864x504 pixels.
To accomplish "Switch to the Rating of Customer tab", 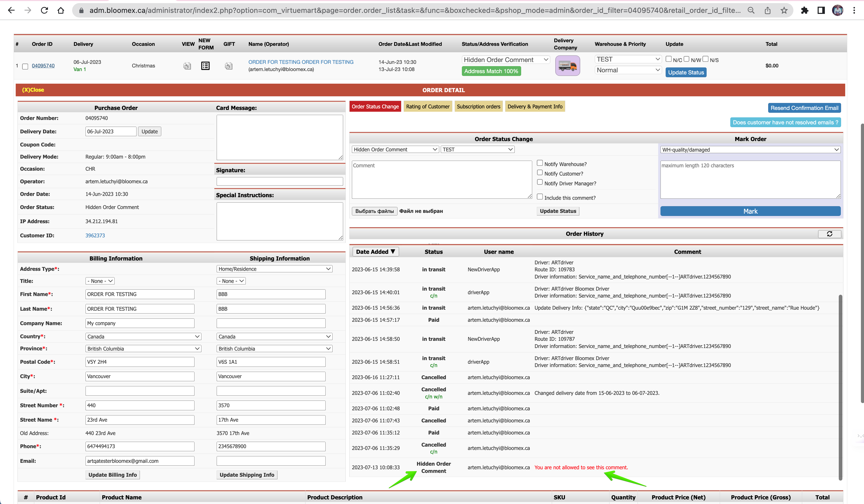I will (428, 107).
